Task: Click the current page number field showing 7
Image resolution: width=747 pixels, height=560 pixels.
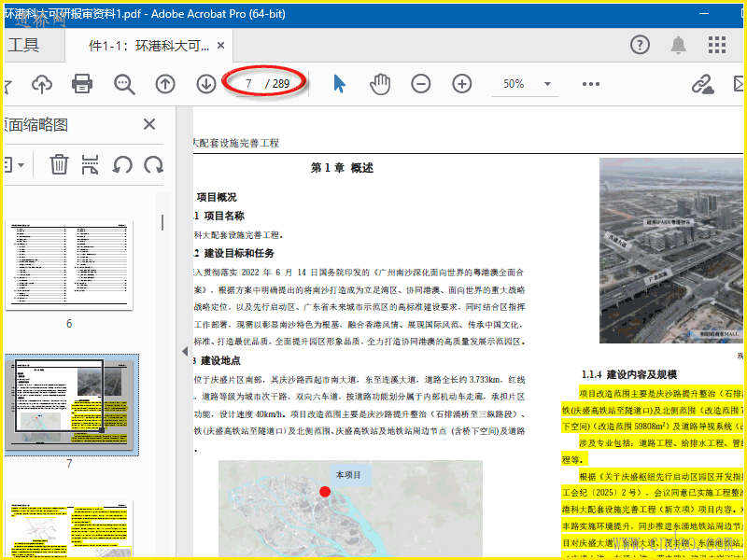Action: click(x=248, y=84)
